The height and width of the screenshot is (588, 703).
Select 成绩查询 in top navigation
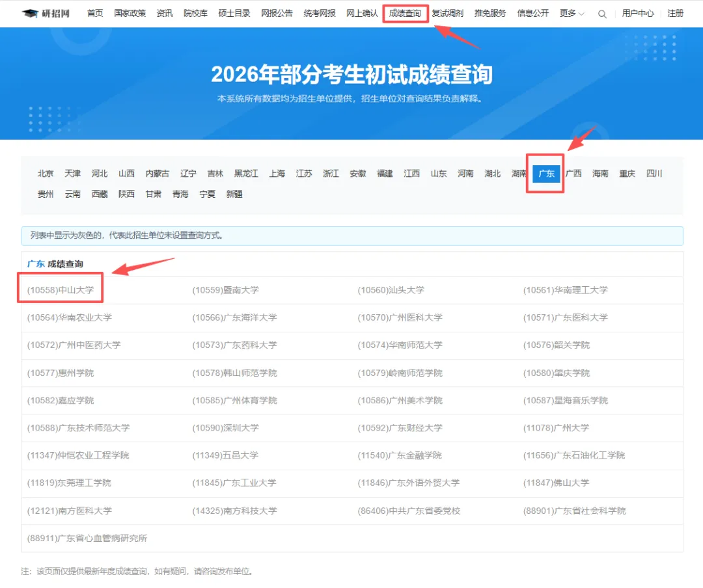pyautogui.click(x=405, y=14)
